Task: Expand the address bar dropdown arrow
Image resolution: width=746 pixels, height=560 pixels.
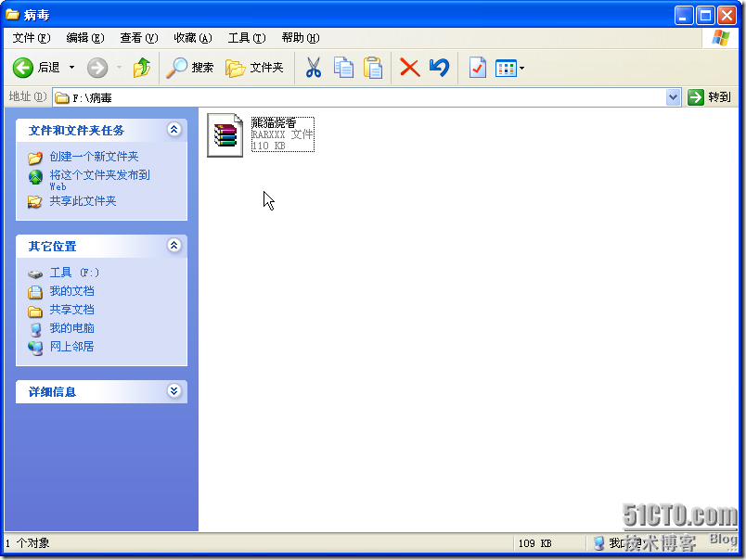Action: pyautogui.click(x=673, y=97)
